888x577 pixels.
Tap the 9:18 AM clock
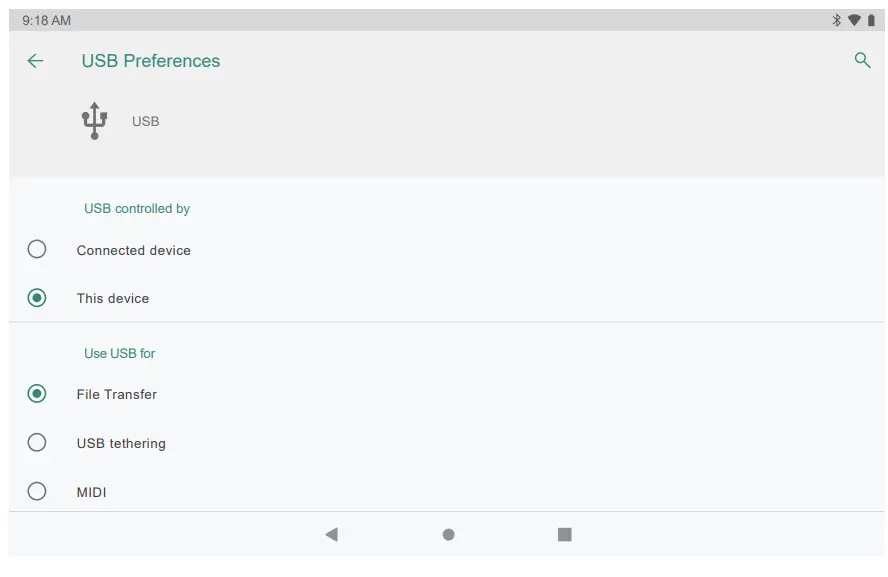[46, 20]
